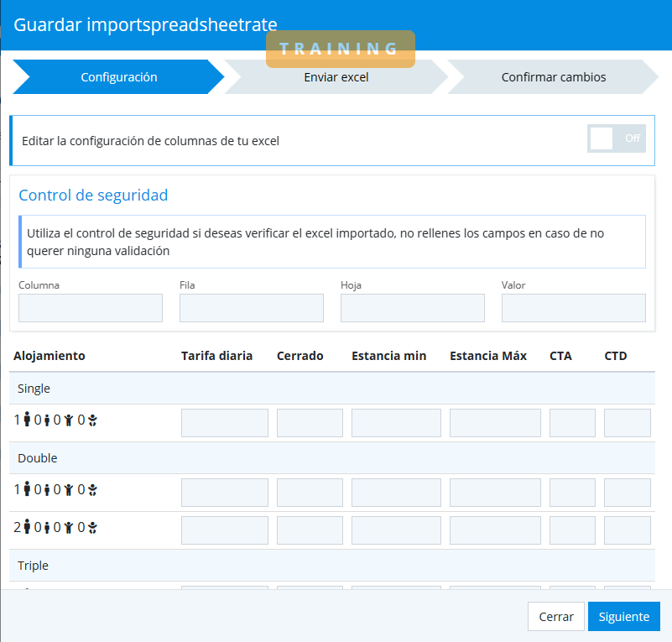The height and width of the screenshot is (642, 672).
Task: Switch to the Enviar excel step
Action: 336,77
